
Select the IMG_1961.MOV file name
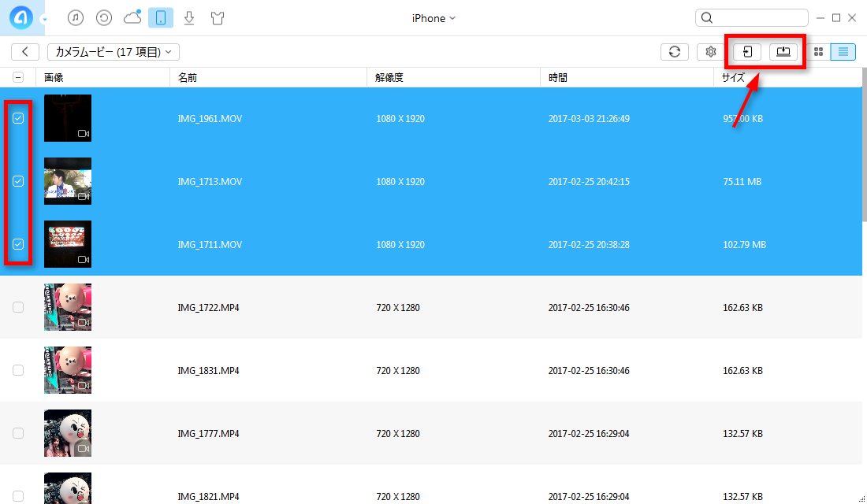click(210, 119)
